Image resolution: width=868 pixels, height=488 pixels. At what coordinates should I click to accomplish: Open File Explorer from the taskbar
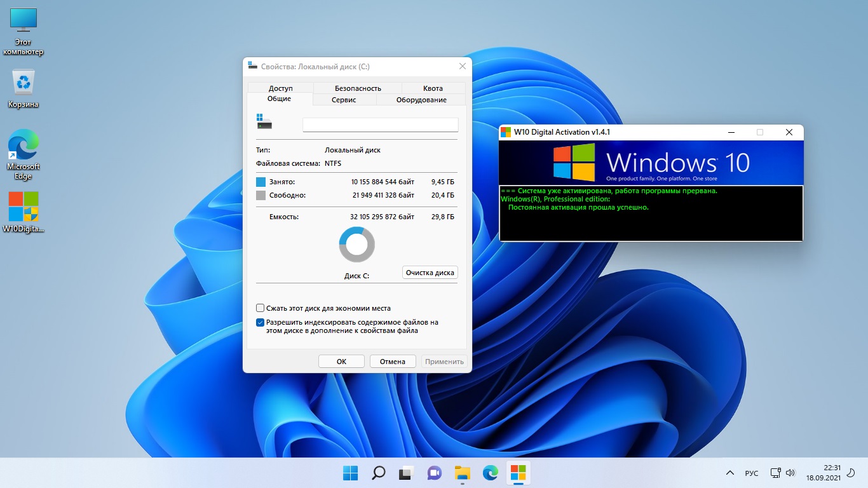pyautogui.click(x=462, y=473)
